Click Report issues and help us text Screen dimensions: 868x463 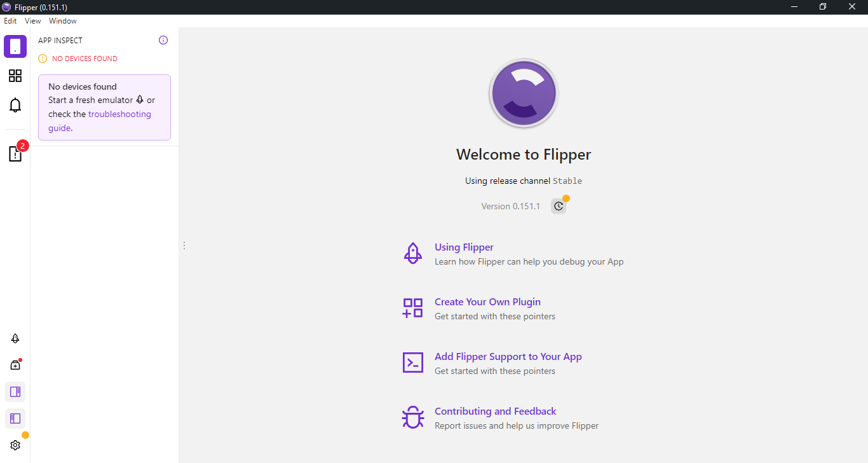(517, 425)
